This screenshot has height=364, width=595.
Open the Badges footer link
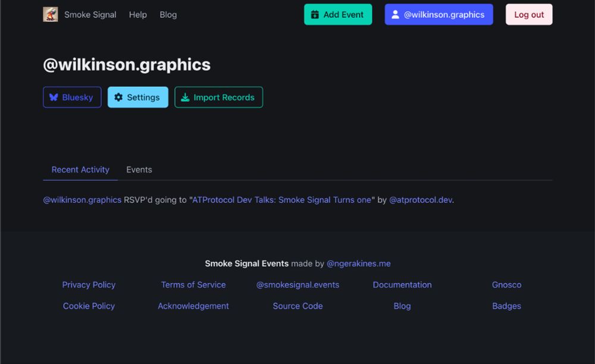pos(506,306)
